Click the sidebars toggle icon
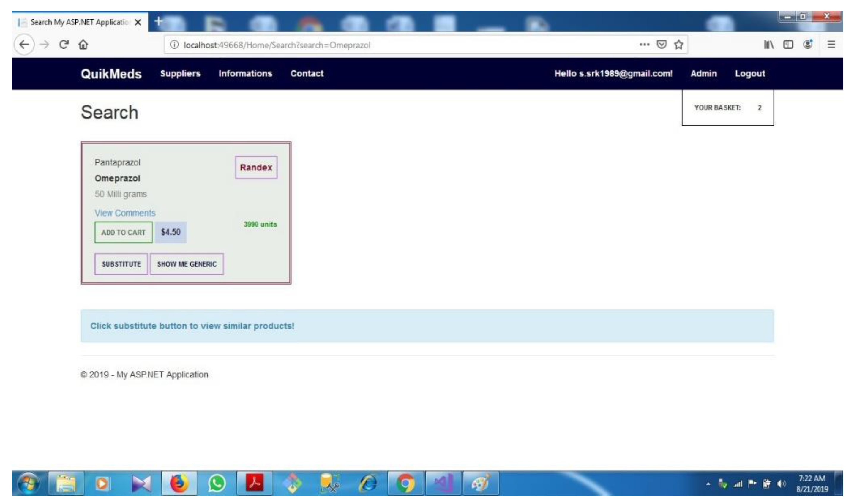 pos(788,44)
